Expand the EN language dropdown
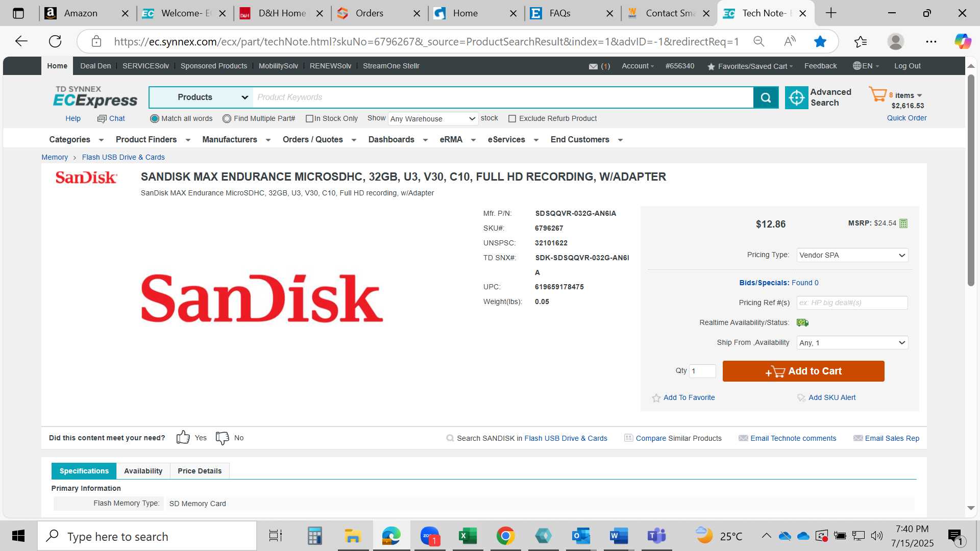 coord(866,66)
